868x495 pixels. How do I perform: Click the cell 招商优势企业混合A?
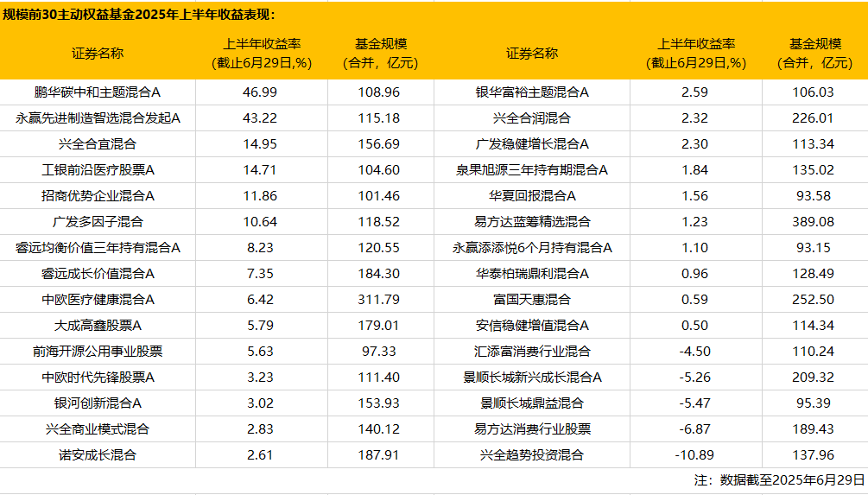[98, 197]
